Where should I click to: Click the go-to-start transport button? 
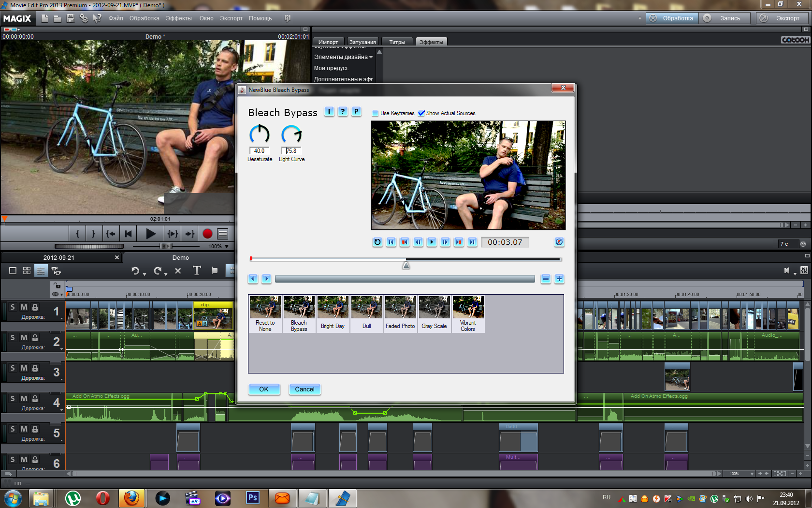pyautogui.click(x=128, y=234)
